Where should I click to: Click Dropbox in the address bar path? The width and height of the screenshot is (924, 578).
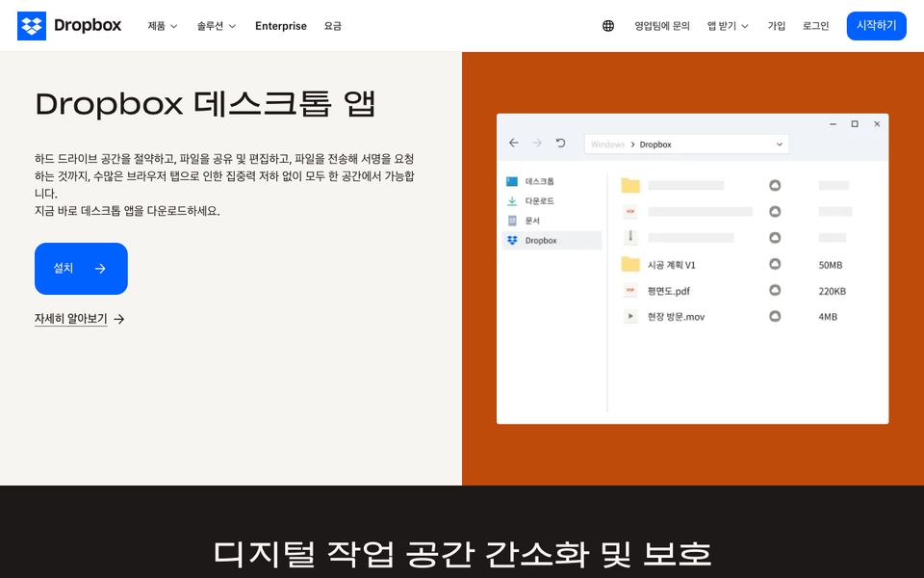coord(655,144)
